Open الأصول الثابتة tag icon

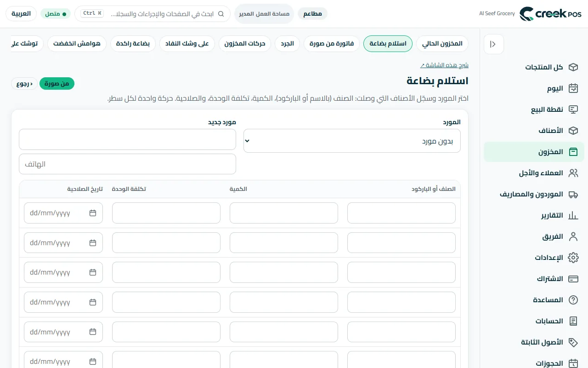(573, 342)
